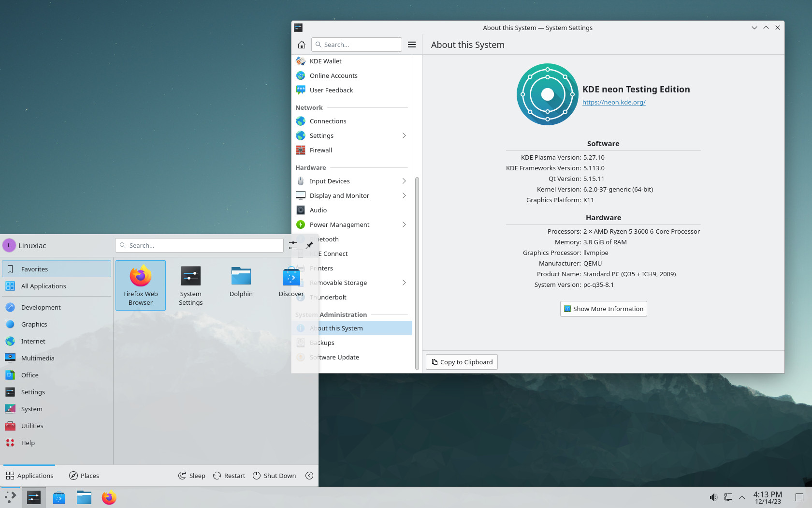812x508 pixels.
Task: Click the settings sidebar scrollbar
Action: [417, 273]
